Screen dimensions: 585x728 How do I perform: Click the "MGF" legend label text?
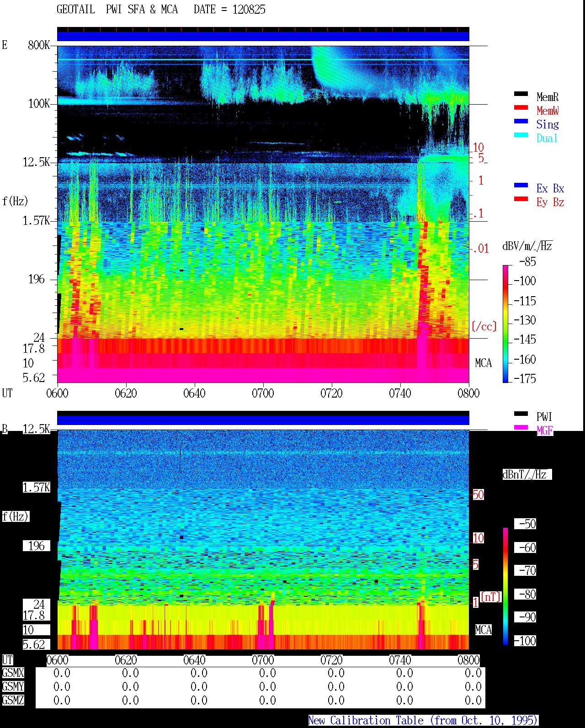pos(545,430)
